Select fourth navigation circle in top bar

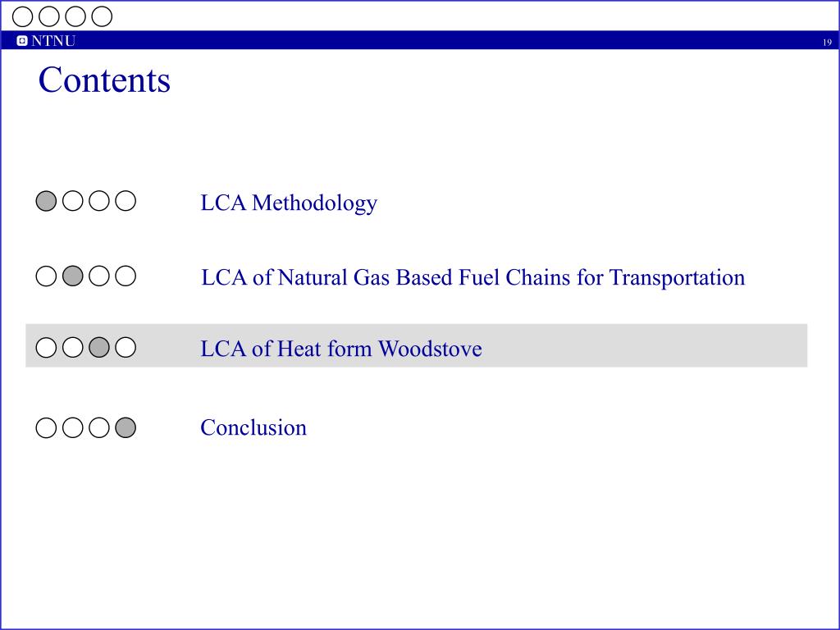[102, 16]
